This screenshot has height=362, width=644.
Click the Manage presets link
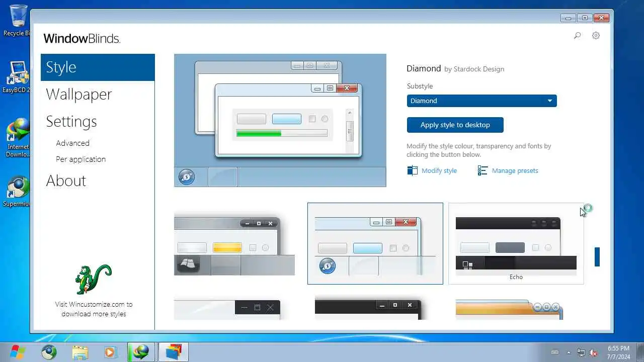pos(515,171)
